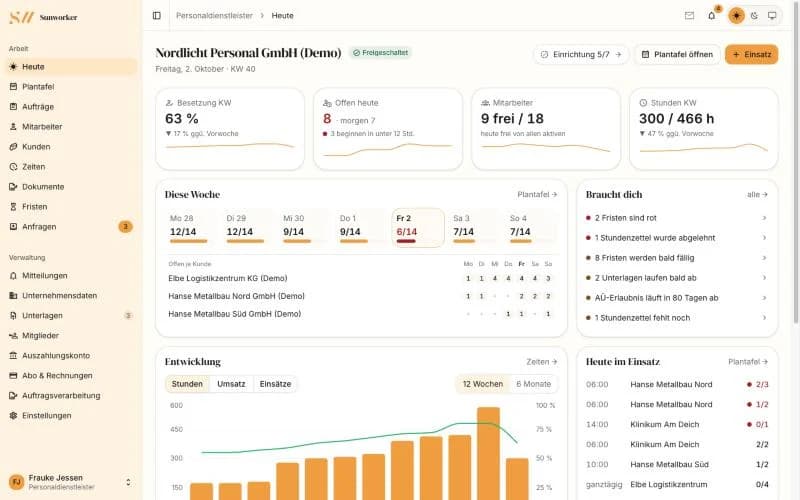Screen dimensions: 800x500
Task: Expand the 1 Stundenzettel fehlt noch chevron
Action: pyautogui.click(x=764, y=318)
